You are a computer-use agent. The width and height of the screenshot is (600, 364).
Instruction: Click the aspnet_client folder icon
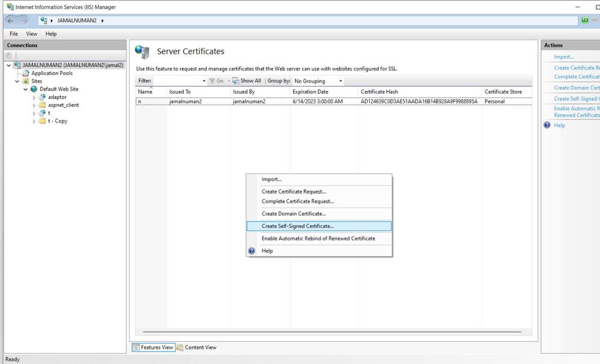coord(43,105)
